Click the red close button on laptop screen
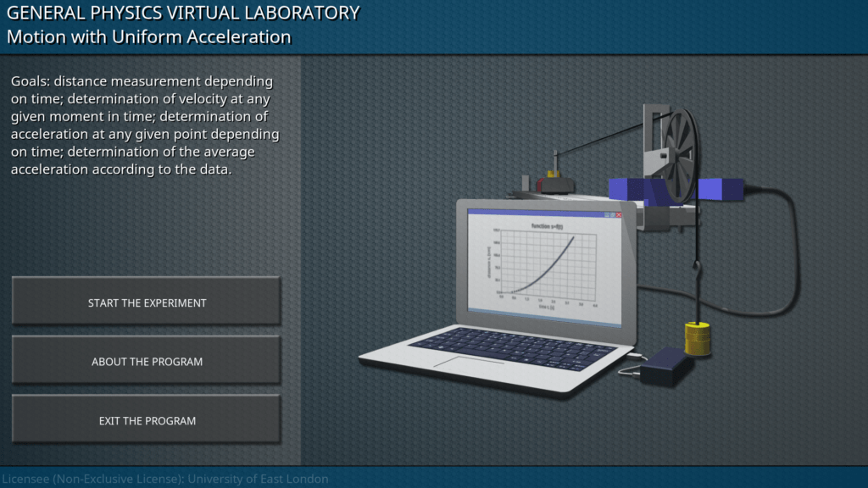Image resolution: width=868 pixels, height=488 pixels. (x=619, y=215)
